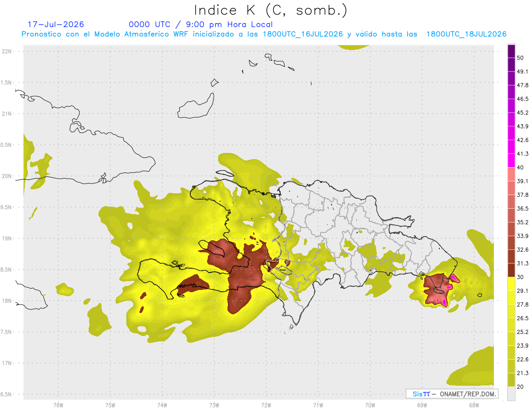Click the colorbar label "40"
The image size is (532, 411).
[520, 168]
